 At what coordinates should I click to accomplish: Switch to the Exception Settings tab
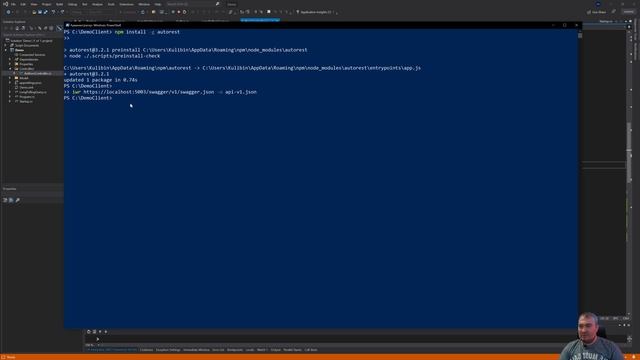coord(168,350)
